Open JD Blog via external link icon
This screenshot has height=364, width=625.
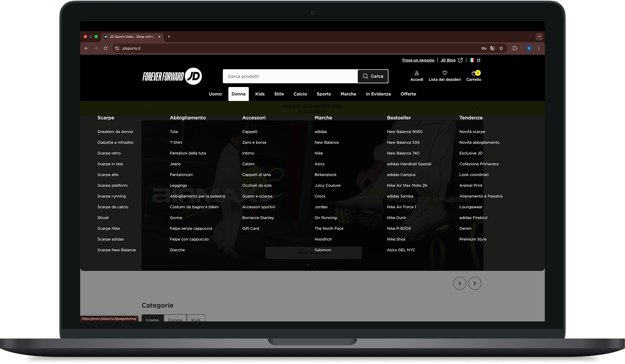coord(460,60)
